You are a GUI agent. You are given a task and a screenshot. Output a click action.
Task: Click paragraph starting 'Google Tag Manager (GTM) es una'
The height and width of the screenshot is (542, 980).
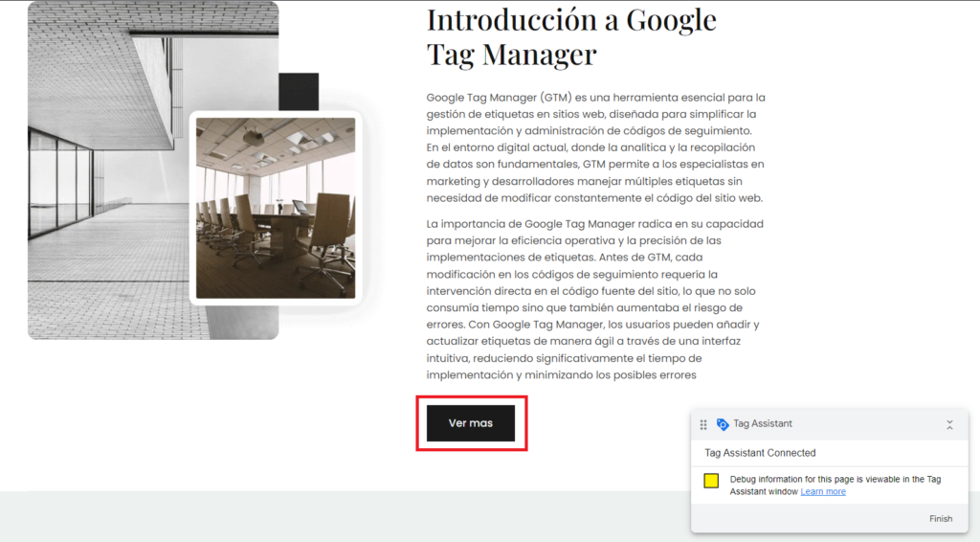tap(595, 147)
